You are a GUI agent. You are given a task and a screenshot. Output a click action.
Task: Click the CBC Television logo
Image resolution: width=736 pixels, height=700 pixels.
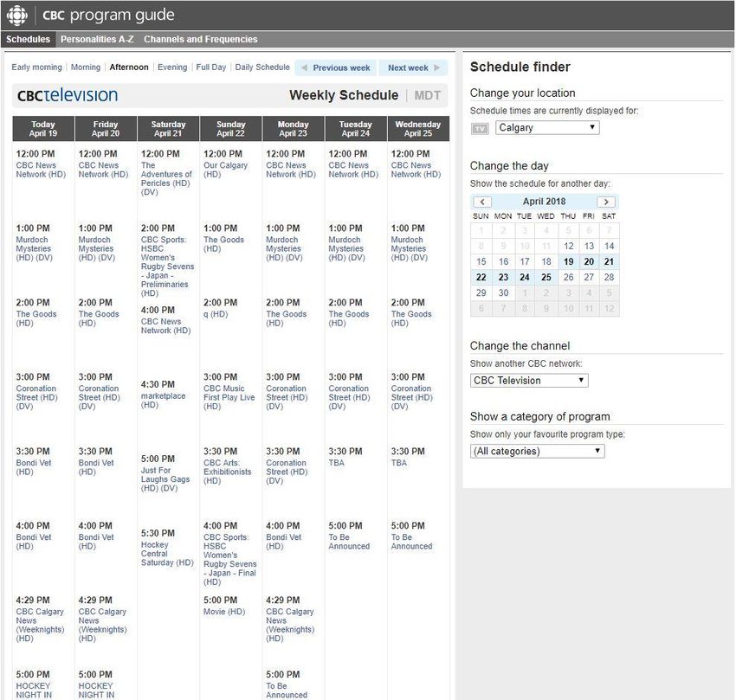(x=68, y=95)
